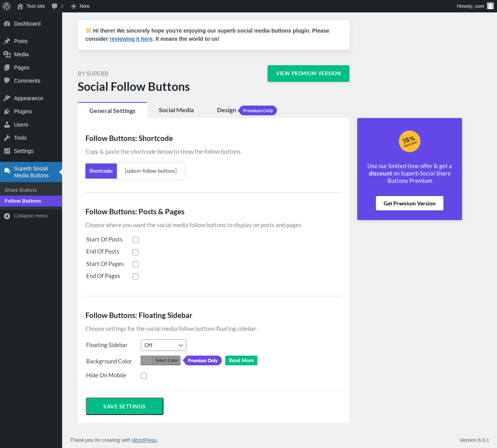Open the Design tab
The width and height of the screenshot is (497, 448).
226,110
